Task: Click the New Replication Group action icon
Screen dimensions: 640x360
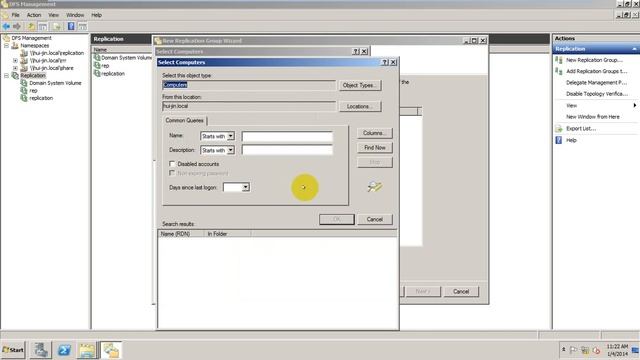Action: point(558,60)
